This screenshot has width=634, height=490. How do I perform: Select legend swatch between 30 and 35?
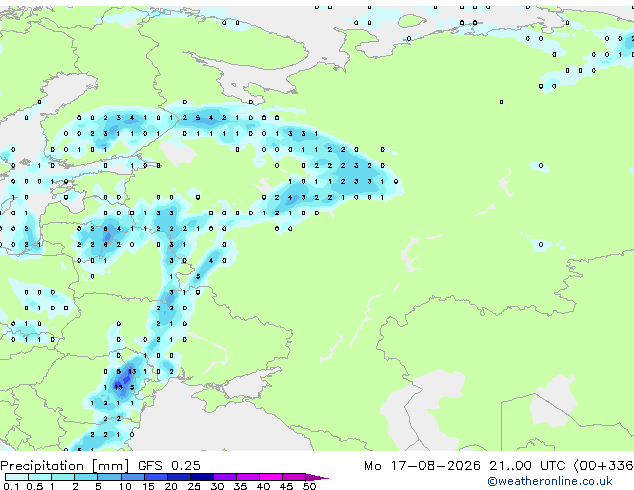click(225, 477)
